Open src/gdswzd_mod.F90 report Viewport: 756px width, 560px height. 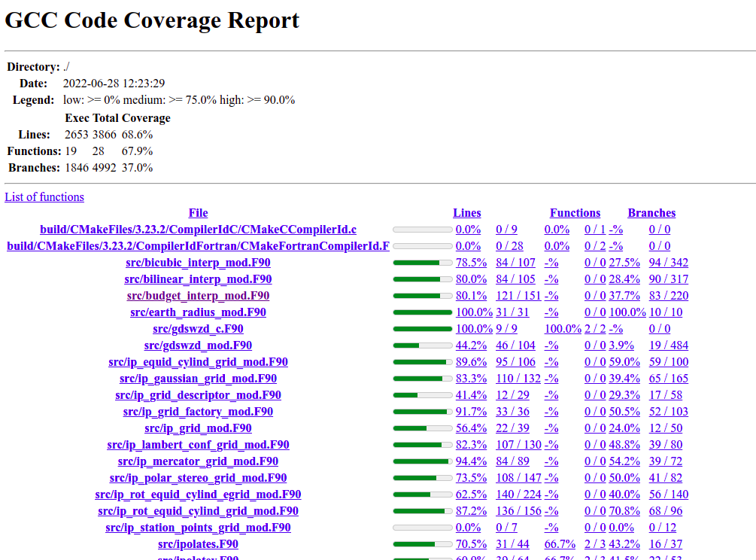click(198, 345)
